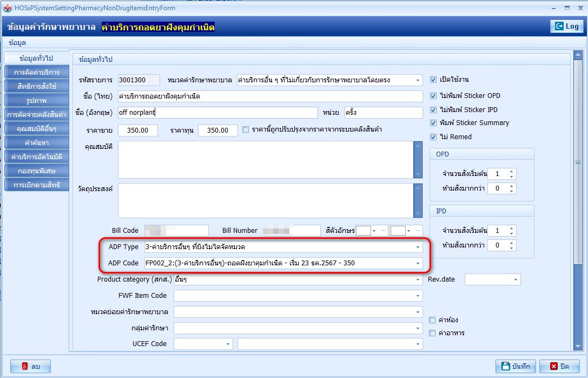The image size is (588, 378).
Task: Toggle พิมพ์ Sticker Summary checkbox
Action: pyautogui.click(x=433, y=123)
